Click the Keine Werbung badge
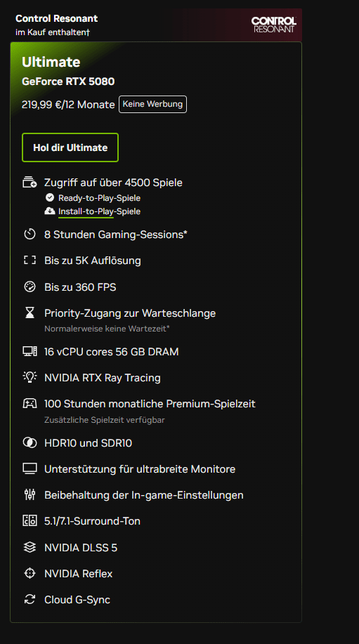 152,105
